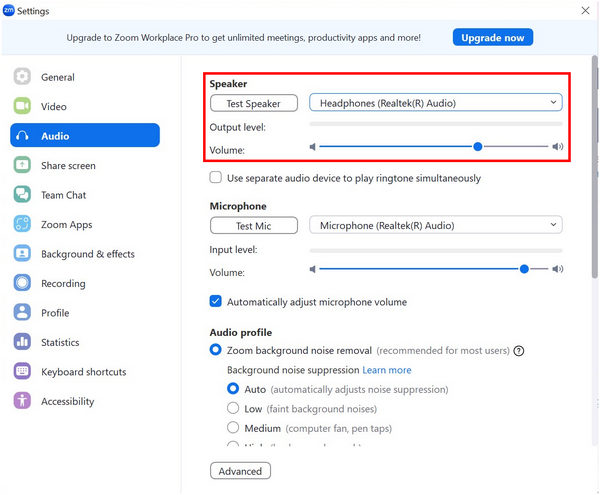
Task: Open Recording settings
Action: 85,283
